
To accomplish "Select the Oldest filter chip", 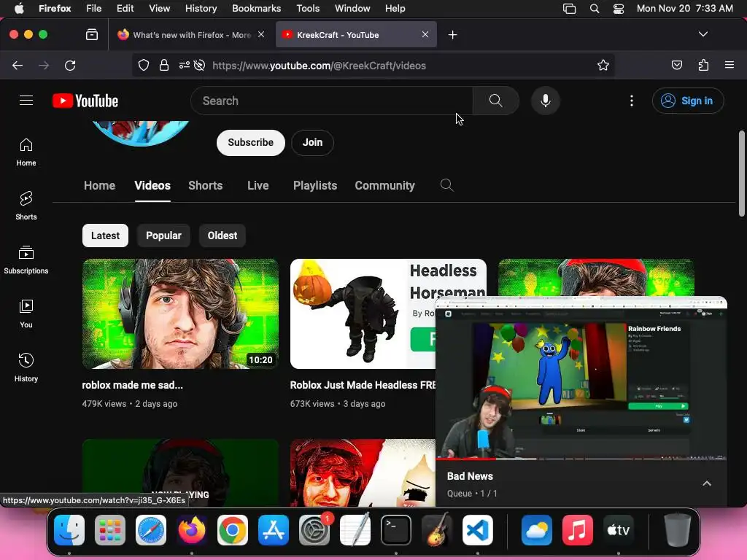I will [x=222, y=236].
